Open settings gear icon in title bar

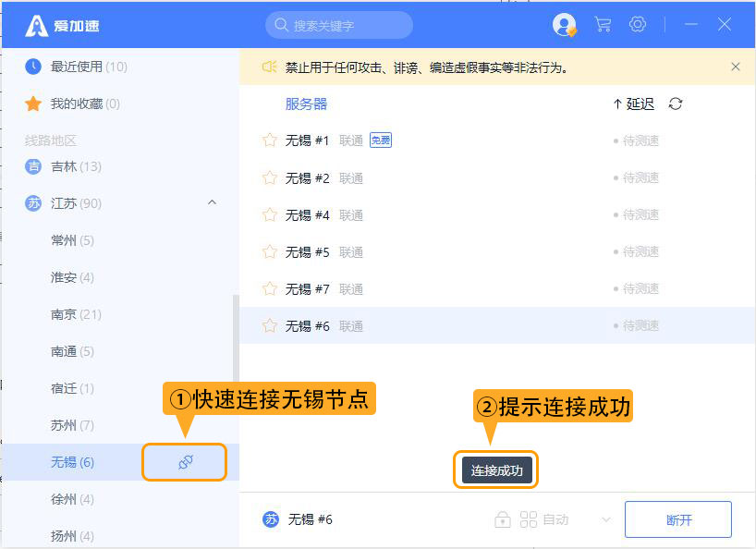click(638, 24)
